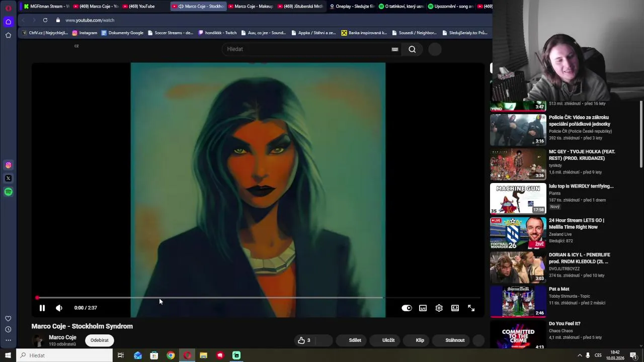Viewport: 644px width, 362px height.
Task: Open the 24 Hour Stream live thumbnail
Action: (518, 233)
